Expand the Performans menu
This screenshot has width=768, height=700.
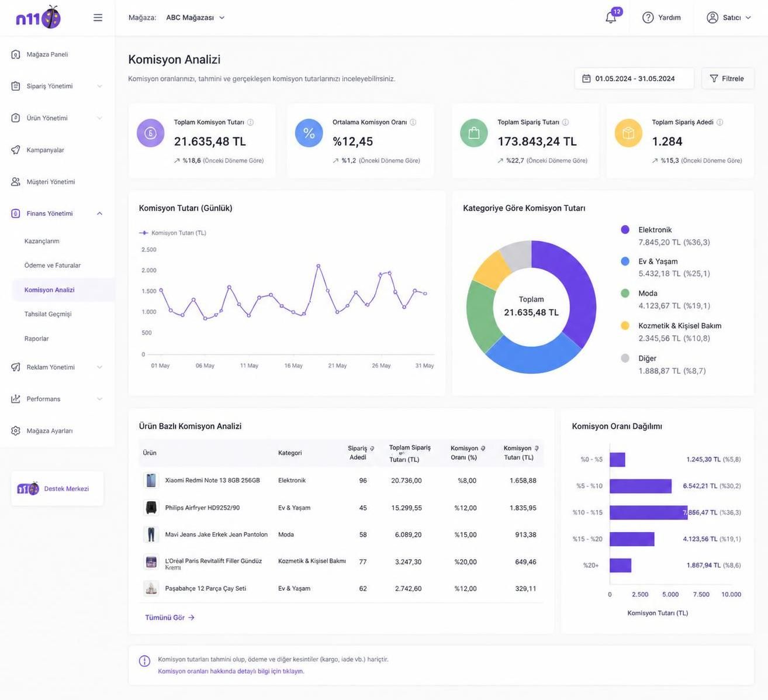tap(57, 399)
